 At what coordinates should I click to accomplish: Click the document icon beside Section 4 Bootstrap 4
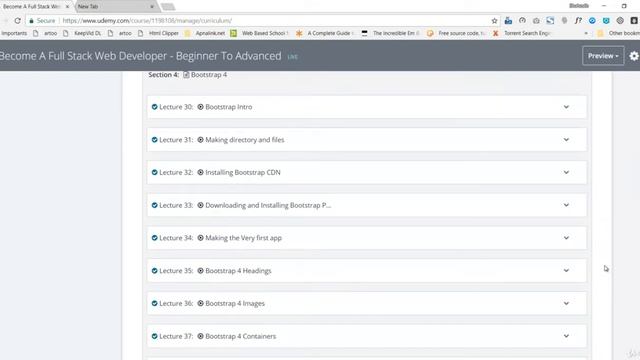coord(186,75)
